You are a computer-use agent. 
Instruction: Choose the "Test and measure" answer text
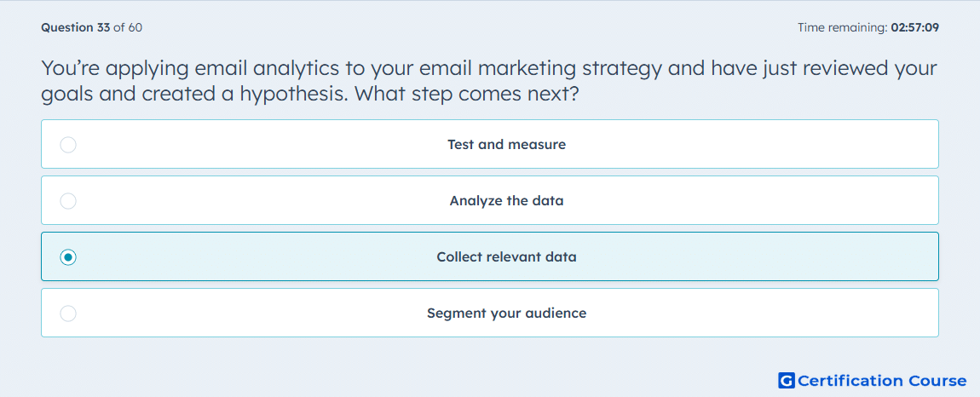pos(506,145)
